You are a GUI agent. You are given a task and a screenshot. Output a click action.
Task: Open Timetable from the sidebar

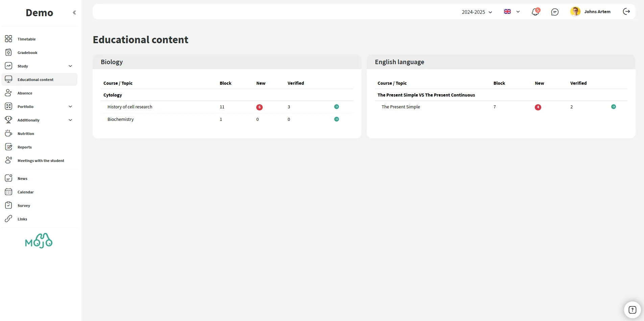tap(27, 39)
